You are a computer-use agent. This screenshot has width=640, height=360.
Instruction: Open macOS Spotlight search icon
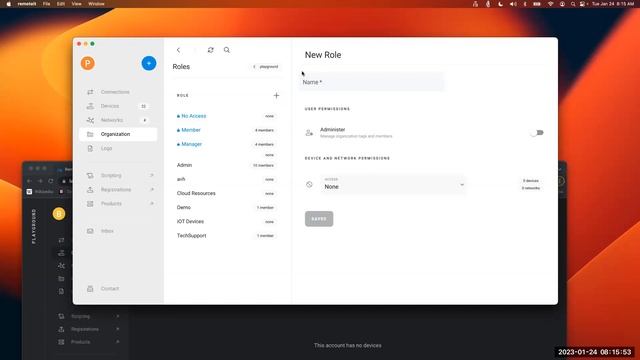click(x=573, y=4)
